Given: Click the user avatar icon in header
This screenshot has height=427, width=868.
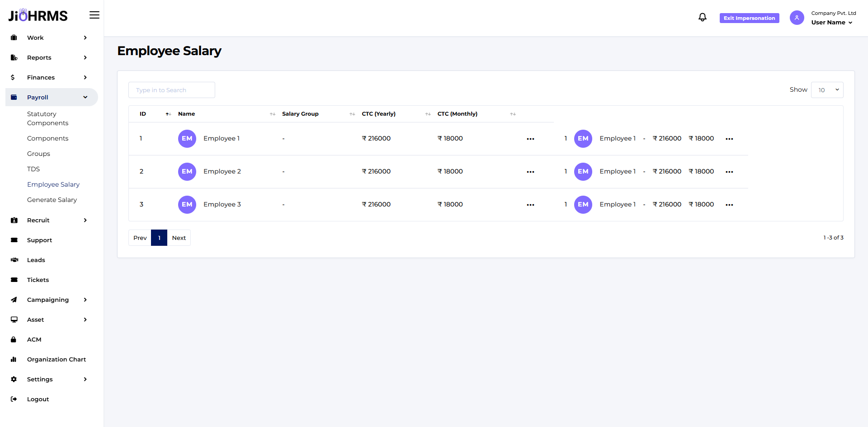Looking at the screenshot, I should coord(797,18).
